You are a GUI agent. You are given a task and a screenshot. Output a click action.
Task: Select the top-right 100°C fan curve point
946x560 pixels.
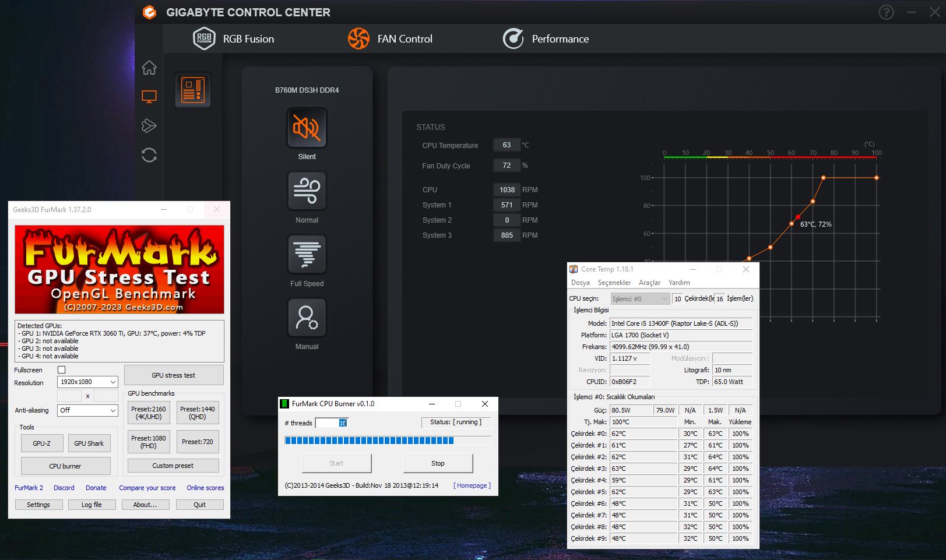coord(877,178)
